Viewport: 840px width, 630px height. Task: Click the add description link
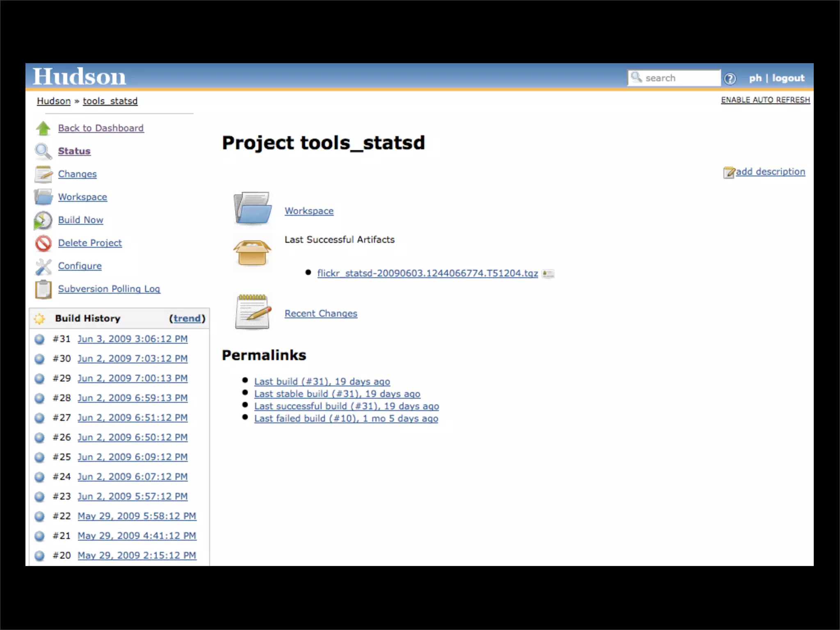770,171
